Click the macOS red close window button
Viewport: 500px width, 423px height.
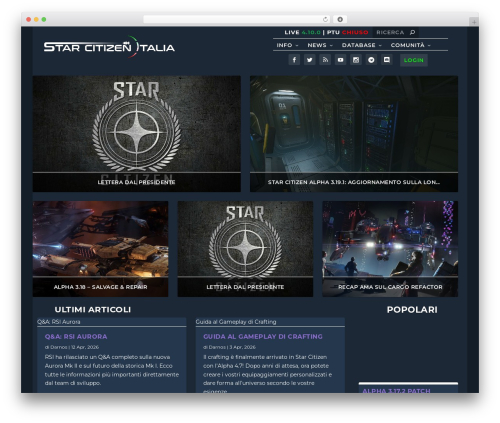[x=29, y=19]
